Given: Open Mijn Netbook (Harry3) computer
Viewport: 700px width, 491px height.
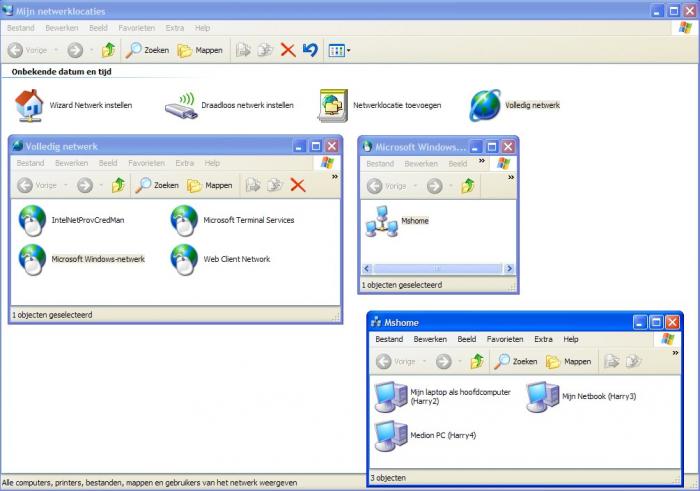Looking at the screenshot, I should click(x=542, y=396).
